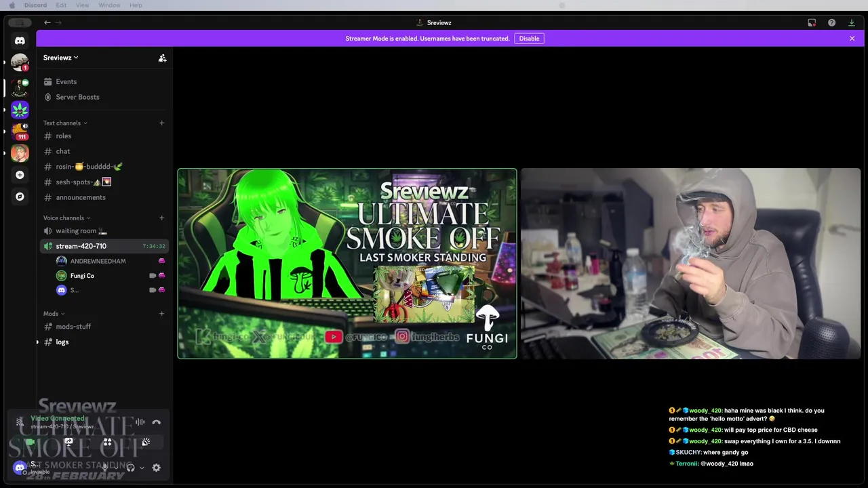Click the download update arrow icon
The height and width of the screenshot is (488, 868).
(x=852, y=22)
